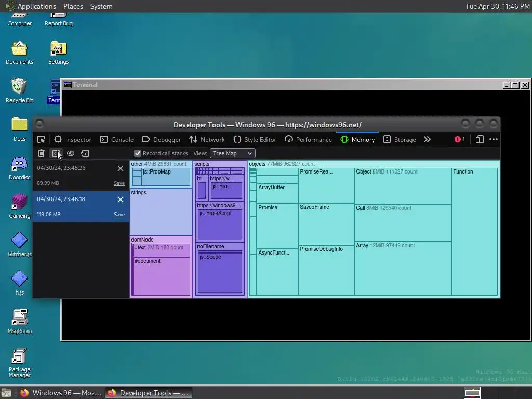Switch to the Inspector tab
The image size is (532, 399).
tap(73, 139)
